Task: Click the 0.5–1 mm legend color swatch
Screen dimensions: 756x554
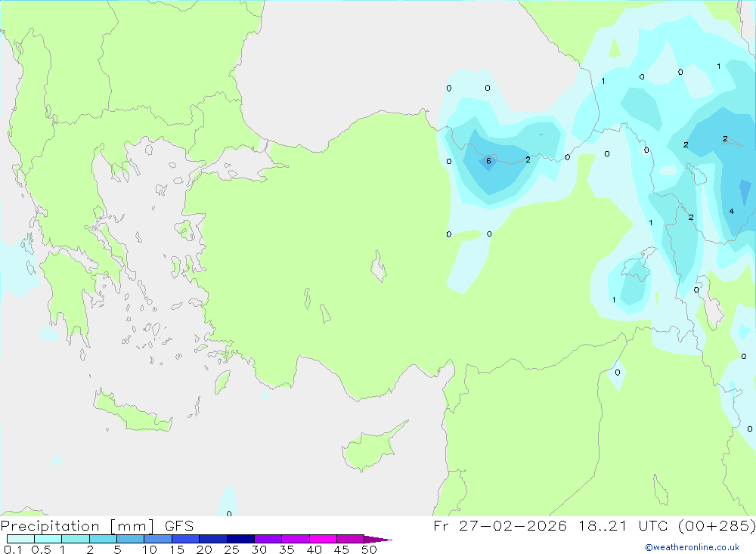Action: point(48,539)
